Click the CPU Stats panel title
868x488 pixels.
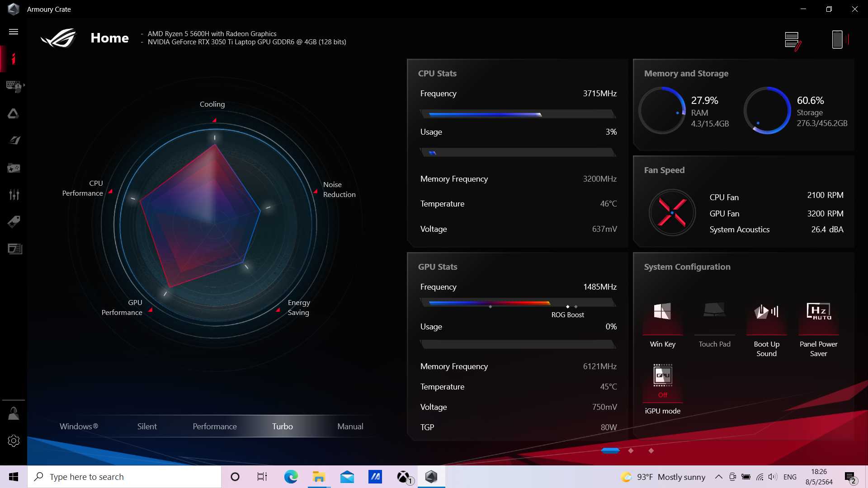437,73
